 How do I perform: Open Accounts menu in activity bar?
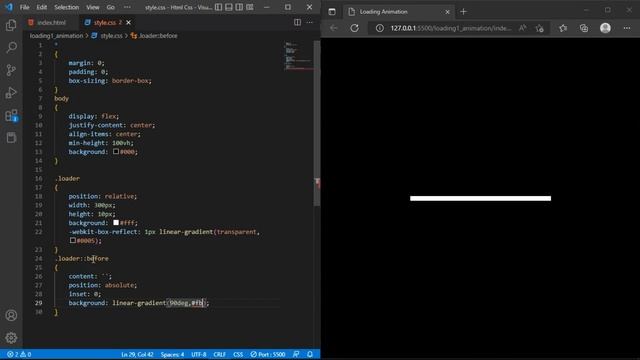11,315
